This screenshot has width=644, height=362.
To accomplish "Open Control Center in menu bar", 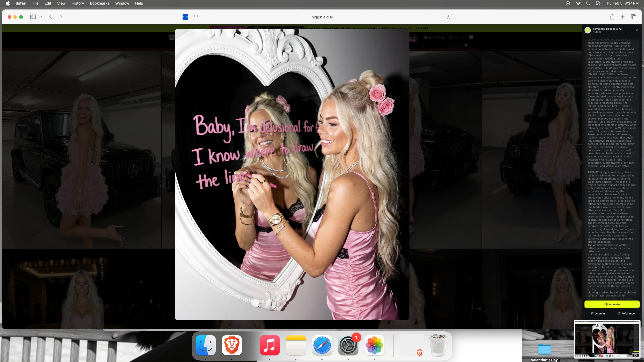I will point(598,3).
